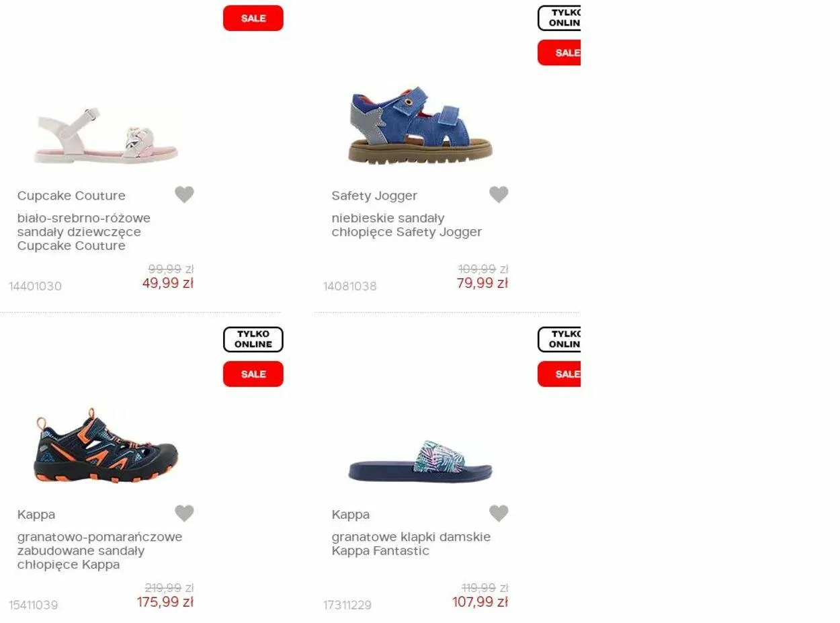Favorite the Cupcake Couture sandals via heart icon
840x623 pixels.
click(x=184, y=194)
